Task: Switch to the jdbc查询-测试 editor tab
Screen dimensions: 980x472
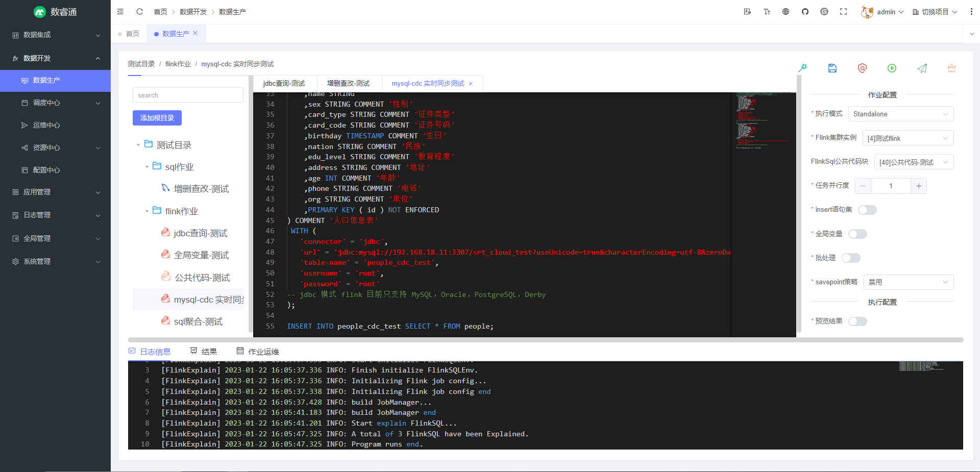Action: [x=284, y=84]
